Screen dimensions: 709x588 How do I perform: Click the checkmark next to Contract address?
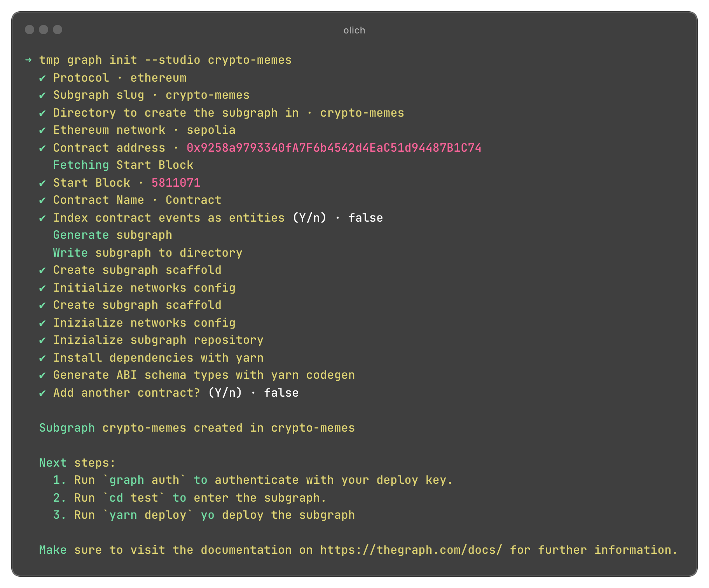[42, 148]
